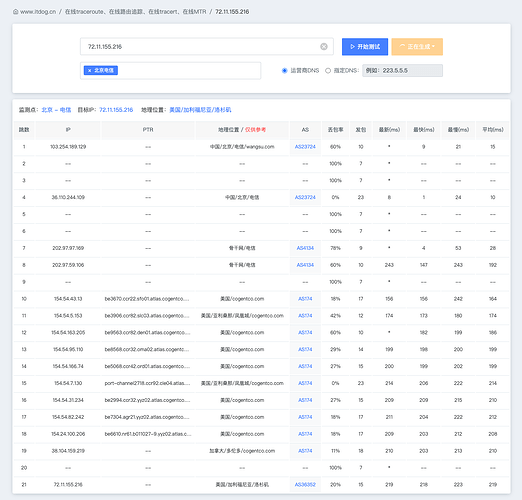Open AS23724 link in hop 1
522x500 pixels.
(305, 147)
